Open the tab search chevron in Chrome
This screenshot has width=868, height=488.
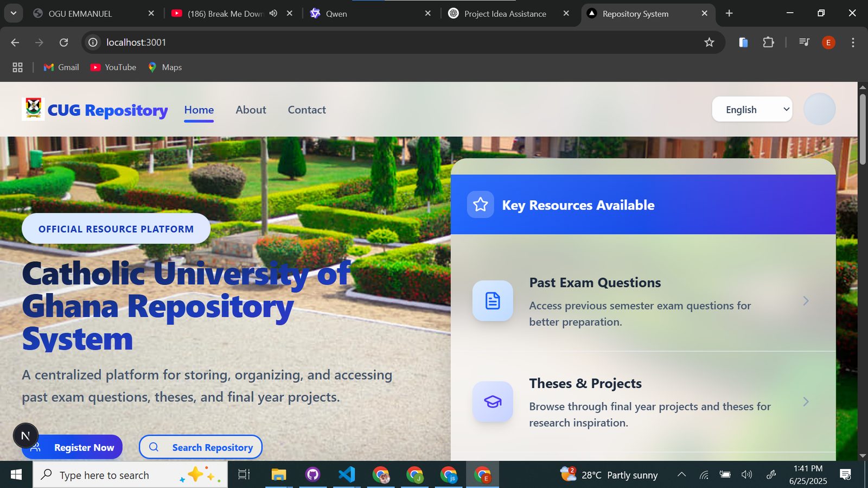click(x=13, y=14)
